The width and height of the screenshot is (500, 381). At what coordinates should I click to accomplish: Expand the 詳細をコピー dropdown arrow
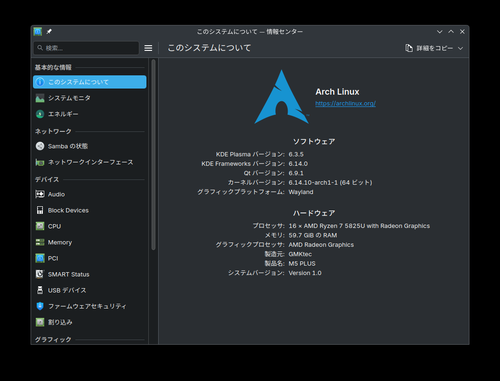pyautogui.click(x=460, y=48)
